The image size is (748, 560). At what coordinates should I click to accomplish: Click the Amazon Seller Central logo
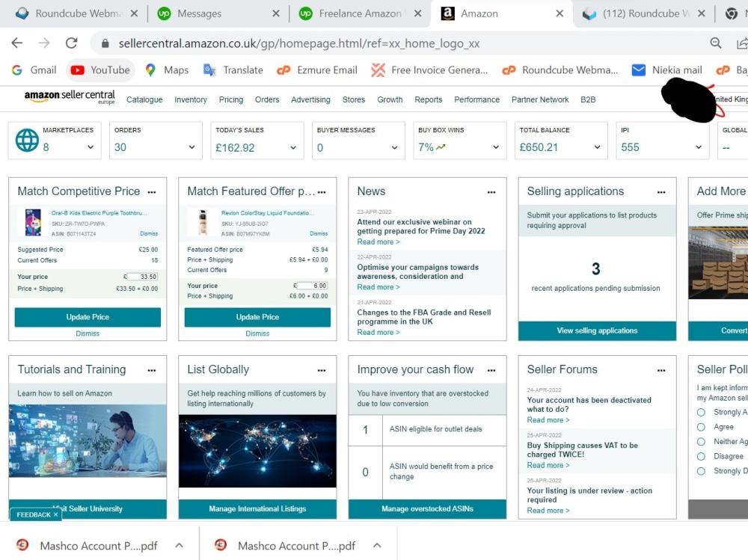tap(70, 97)
